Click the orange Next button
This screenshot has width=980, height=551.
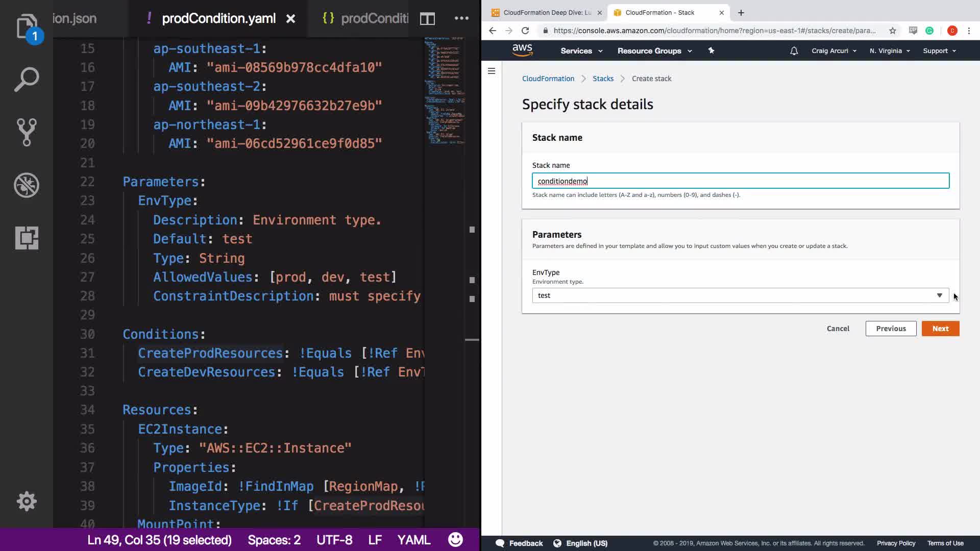coord(940,329)
